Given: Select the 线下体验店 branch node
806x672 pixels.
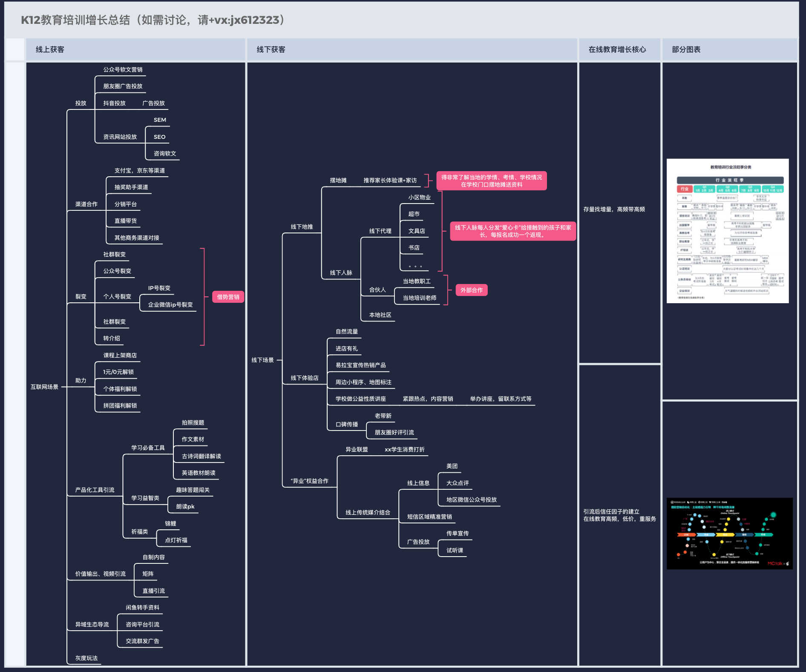Looking at the screenshot, I should click(x=305, y=378).
